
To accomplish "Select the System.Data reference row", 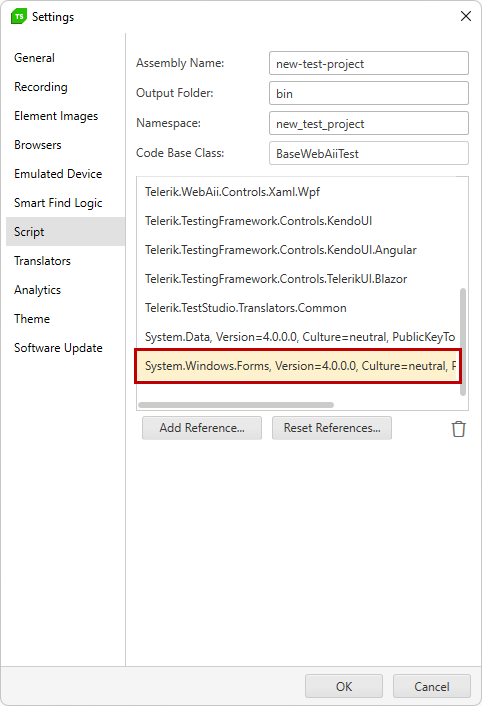I will (x=297, y=337).
